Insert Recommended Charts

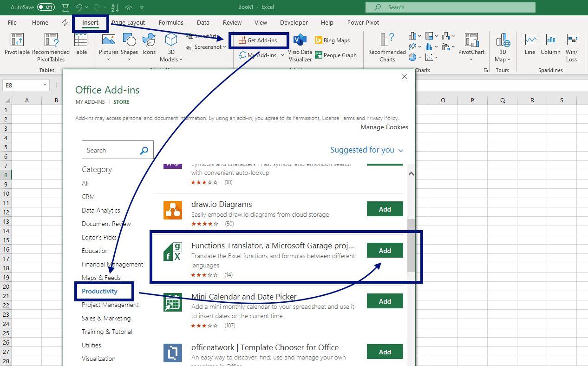point(386,47)
